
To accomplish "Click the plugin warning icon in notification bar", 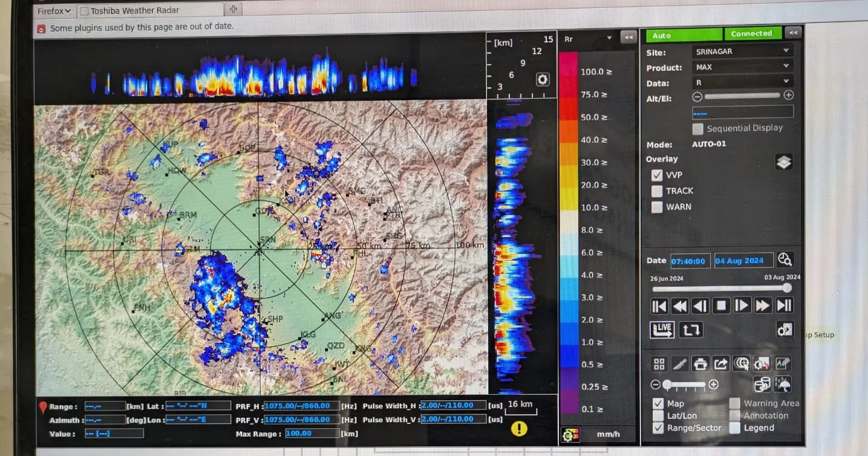I will click(41, 28).
